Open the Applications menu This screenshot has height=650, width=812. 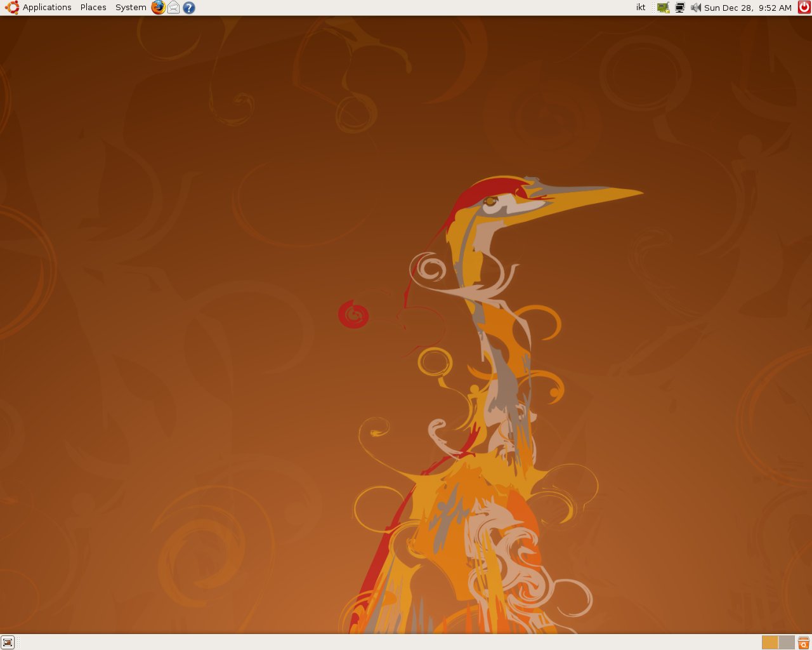coord(39,8)
